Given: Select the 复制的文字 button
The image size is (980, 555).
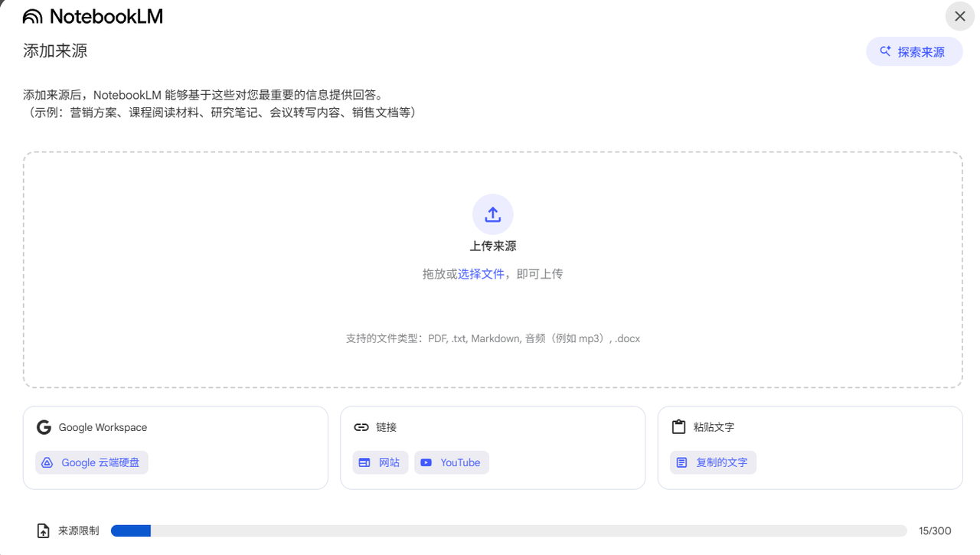Looking at the screenshot, I should pos(714,462).
